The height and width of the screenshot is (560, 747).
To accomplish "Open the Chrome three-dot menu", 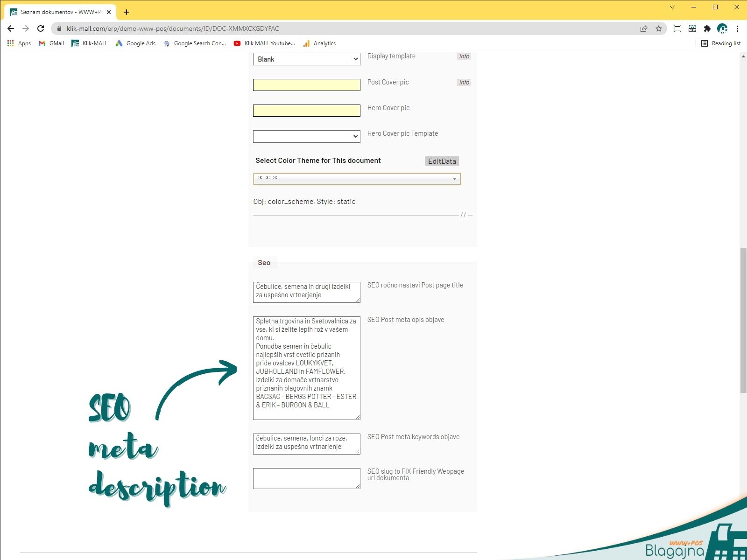I will pos(737,28).
